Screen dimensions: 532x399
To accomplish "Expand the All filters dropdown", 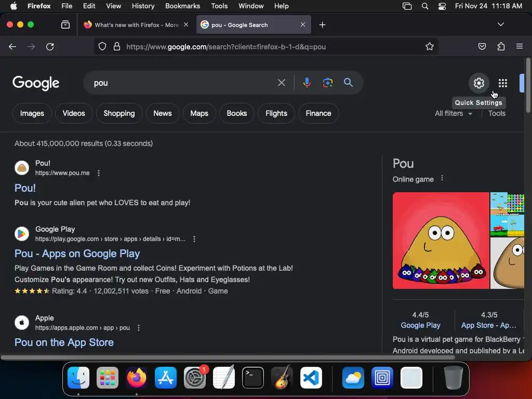I will pos(453,113).
